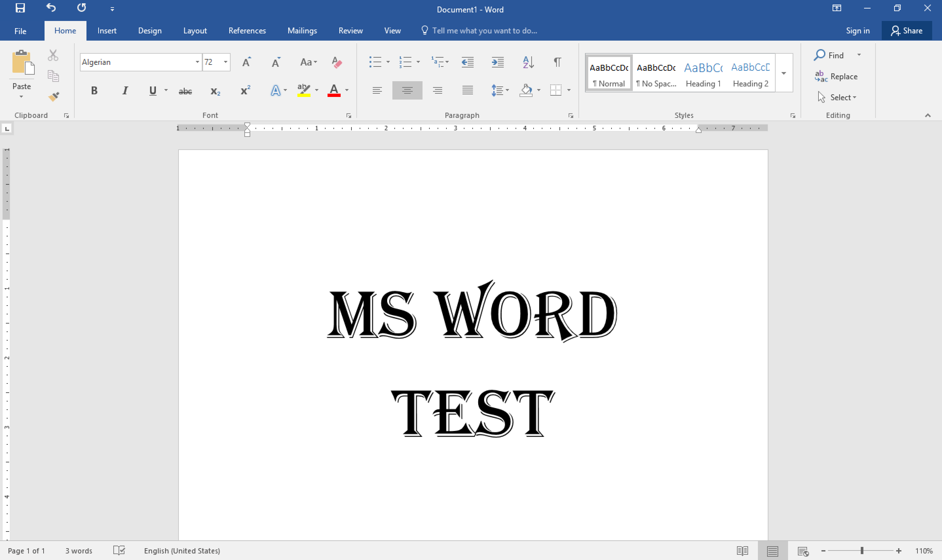
Task: Open the font size dropdown
Action: coord(226,62)
